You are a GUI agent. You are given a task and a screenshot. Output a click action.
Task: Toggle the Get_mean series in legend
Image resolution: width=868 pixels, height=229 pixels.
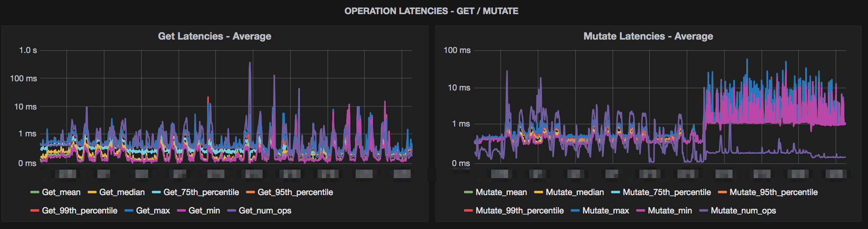coord(61,192)
